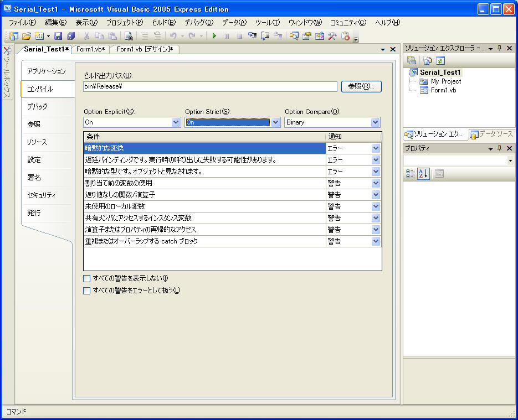The image size is (518, 420).
Task: Click the Find in Files binoculars icon
Action: [x=129, y=36]
